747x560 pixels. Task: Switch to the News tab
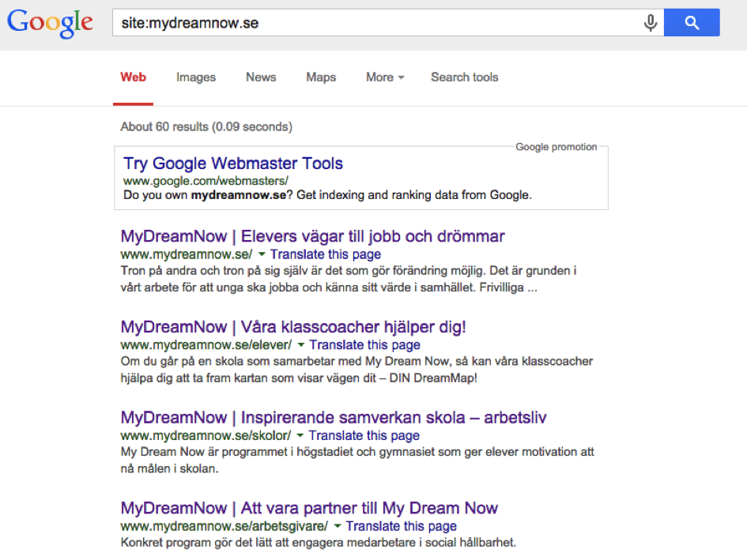click(261, 77)
